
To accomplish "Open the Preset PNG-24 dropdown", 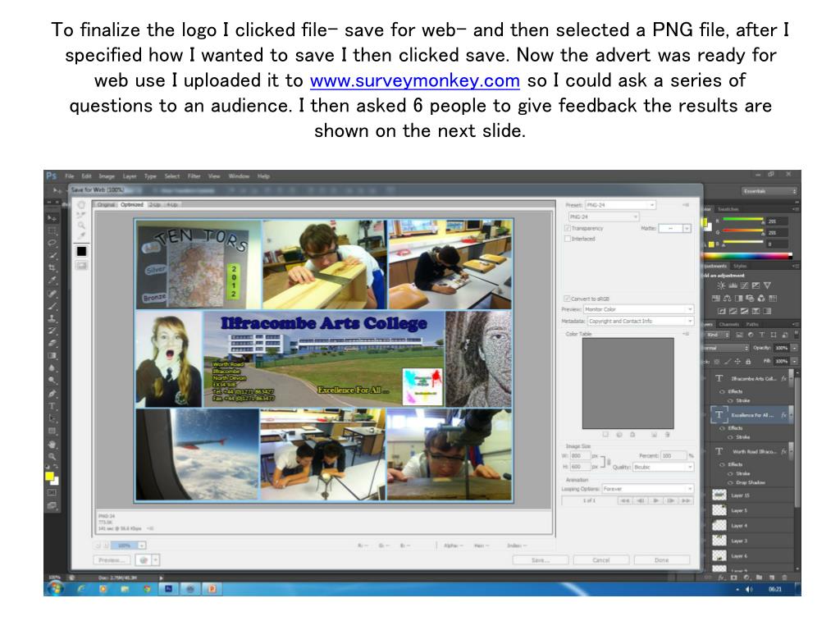I will (620, 205).
